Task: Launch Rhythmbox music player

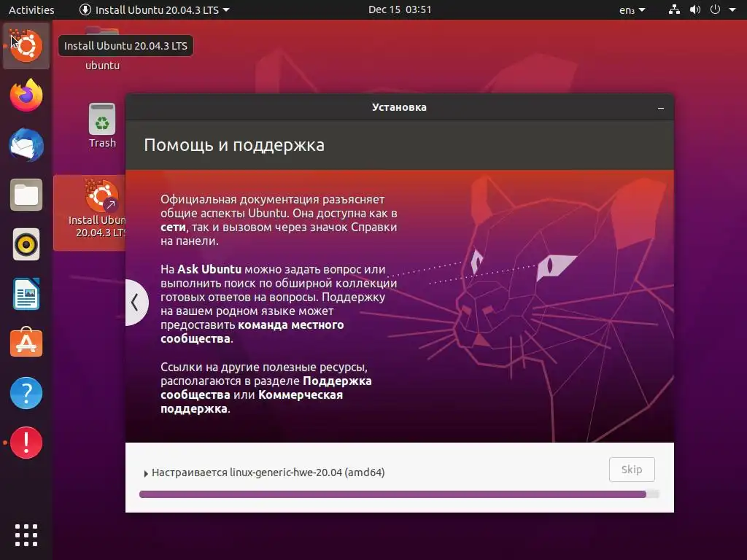Action: pyautogui.click(x=26, y=244)
